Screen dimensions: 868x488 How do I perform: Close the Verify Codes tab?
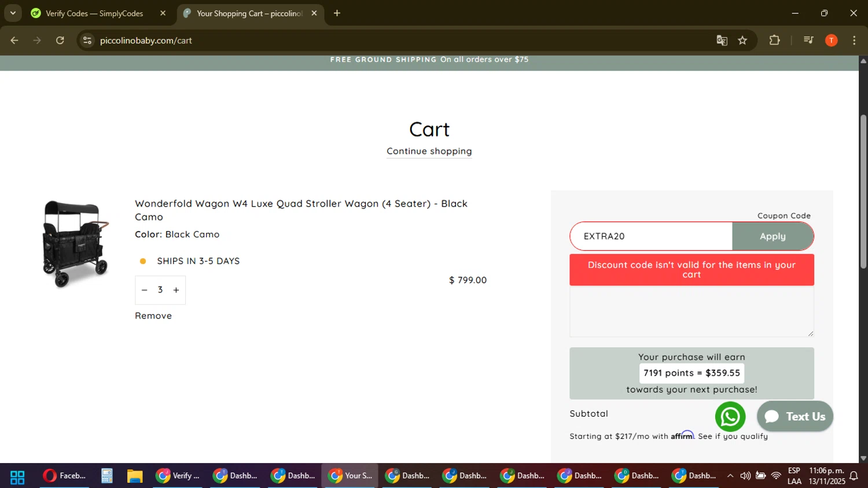[163, 13]
